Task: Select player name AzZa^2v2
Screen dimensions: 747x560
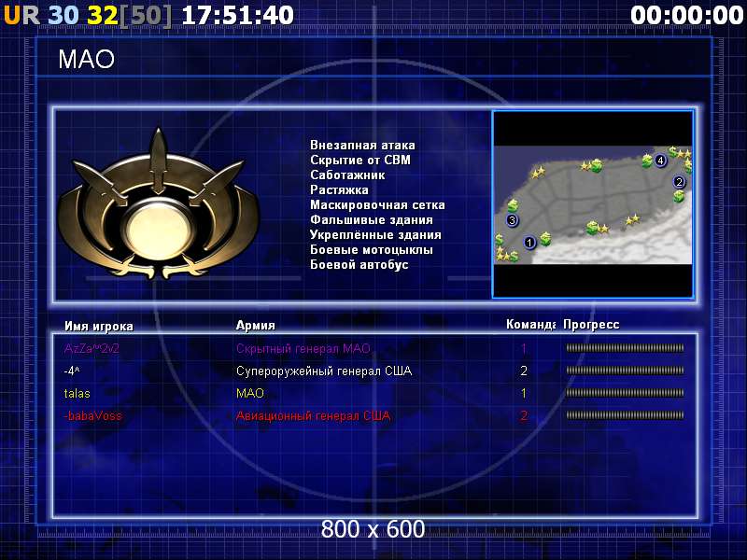Action: (x=92, y=348)
